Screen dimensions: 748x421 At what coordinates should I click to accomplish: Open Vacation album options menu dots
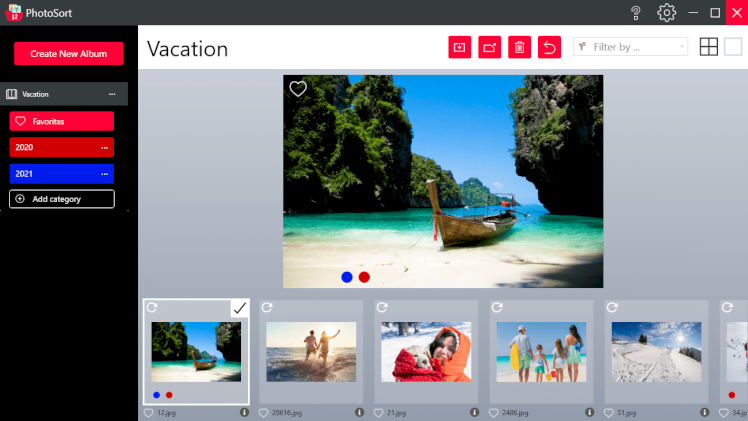click(112, 94)
